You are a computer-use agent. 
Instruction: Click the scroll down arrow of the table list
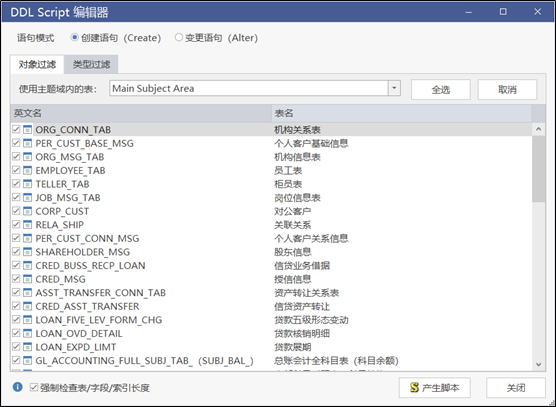(539, 364)
